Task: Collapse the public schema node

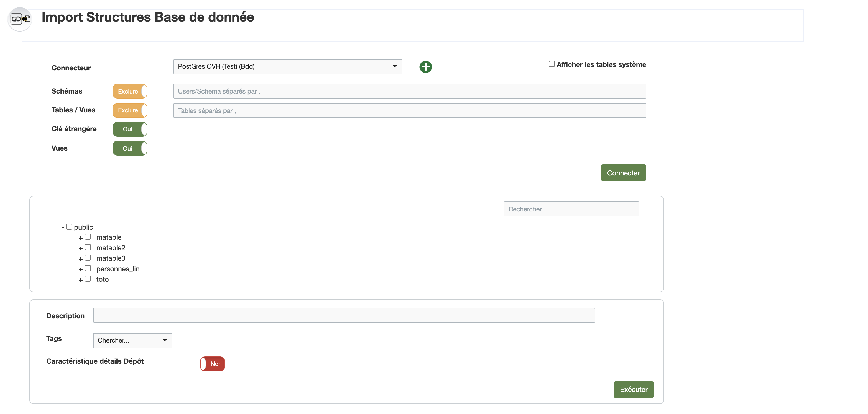Action: [62, 227]
